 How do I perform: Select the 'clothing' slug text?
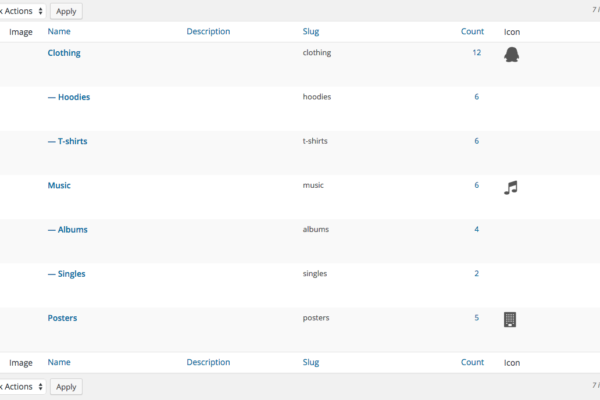coord(317,52)
